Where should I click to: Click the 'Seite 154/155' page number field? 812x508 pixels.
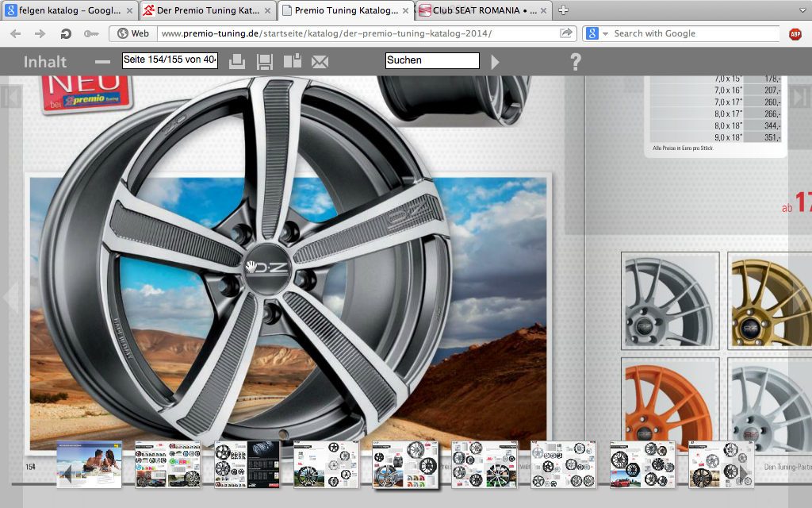click(170, 60)
